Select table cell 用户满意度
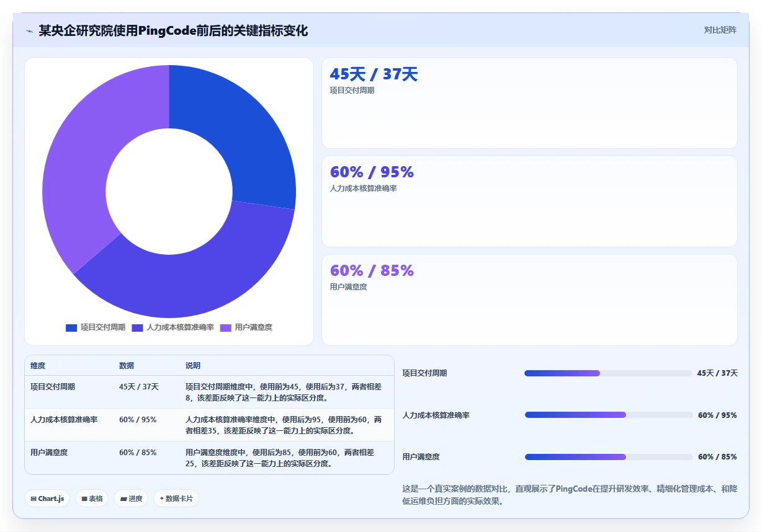 [x=49, y=452]
